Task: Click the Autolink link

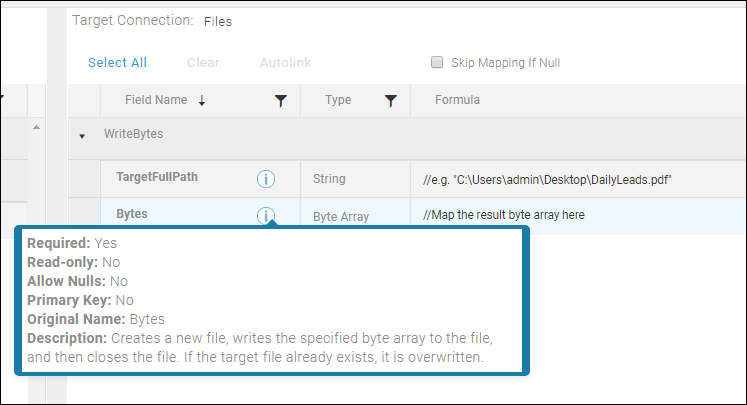Action: (x=285, y=62)
